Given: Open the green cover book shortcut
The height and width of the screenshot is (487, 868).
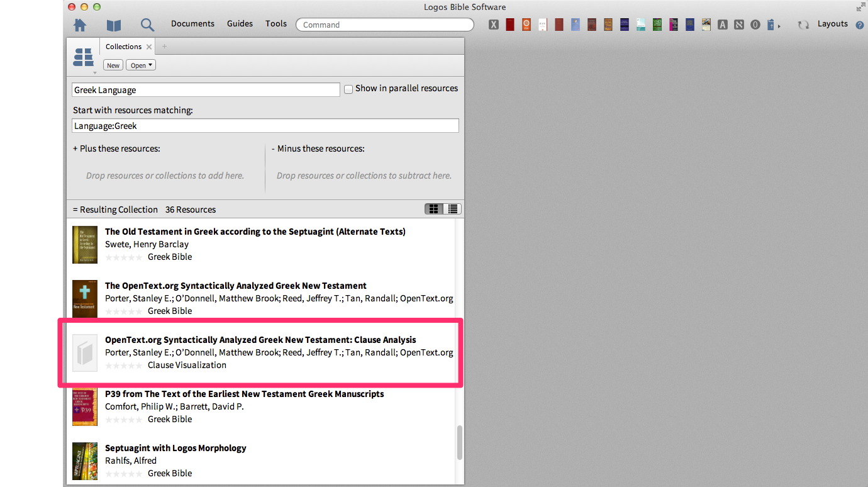Looking at the screenshot, I should [x=657, y=25].
